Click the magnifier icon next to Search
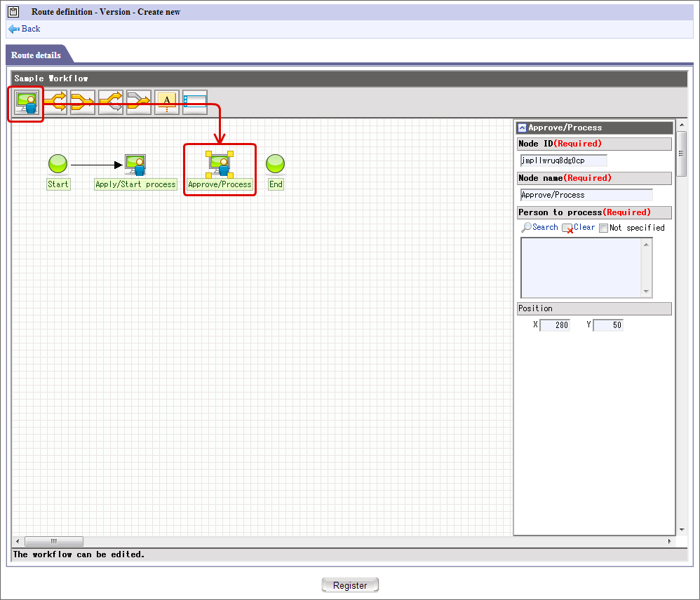 click(x=526, y=228)
